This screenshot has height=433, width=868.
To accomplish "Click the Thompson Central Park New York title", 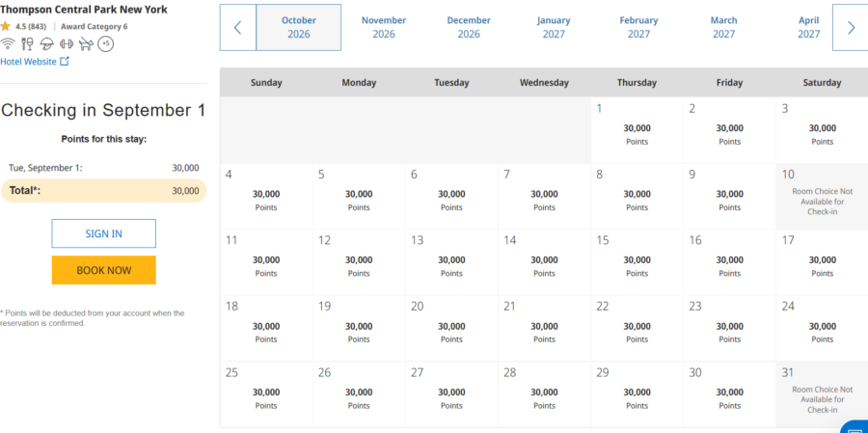I will point(84,10).
